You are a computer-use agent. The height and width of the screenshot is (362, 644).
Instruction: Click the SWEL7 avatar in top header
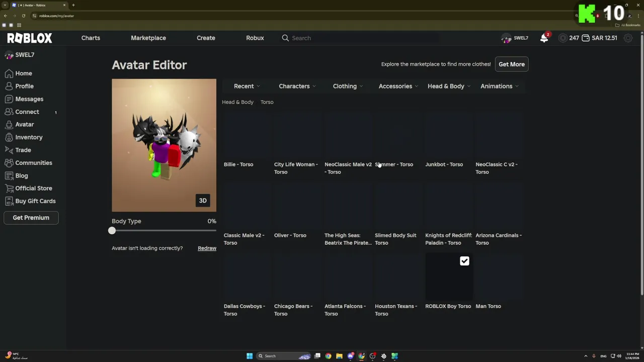(x=506, y=38)
